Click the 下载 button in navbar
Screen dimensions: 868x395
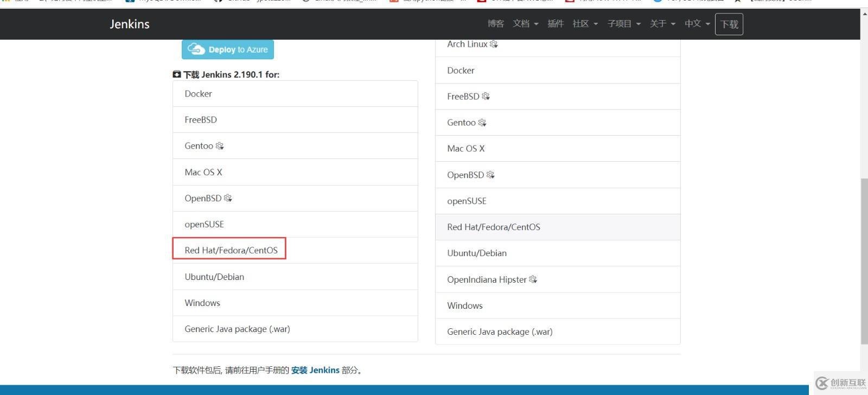(729, 24)
